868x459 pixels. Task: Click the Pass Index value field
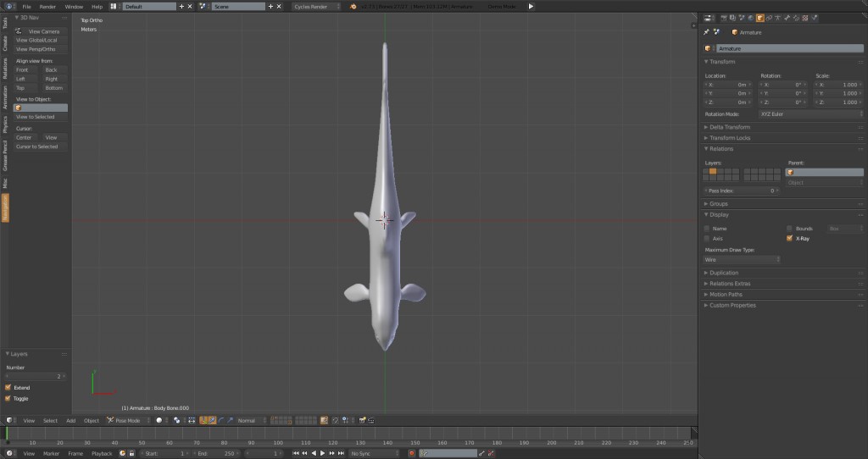pos(741,191)
